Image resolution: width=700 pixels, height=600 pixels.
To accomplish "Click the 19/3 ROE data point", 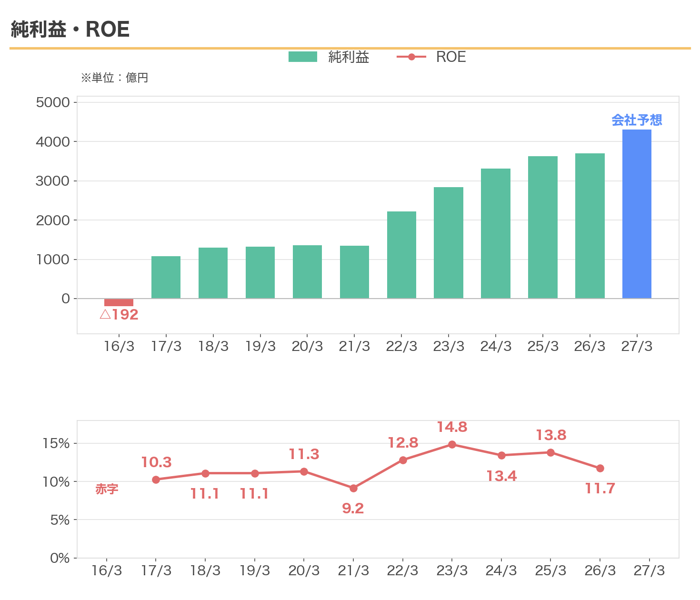I will 255,473.
